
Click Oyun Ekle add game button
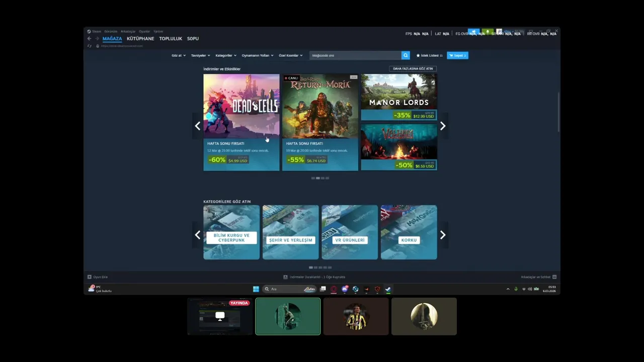(x=98, y=277)
